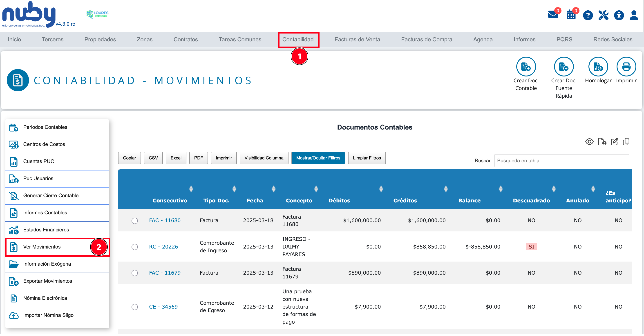The height and width of the screenshot is (336, 644).
Task: Click the Busqueda en tabla search field
Action: pos(561,161)
